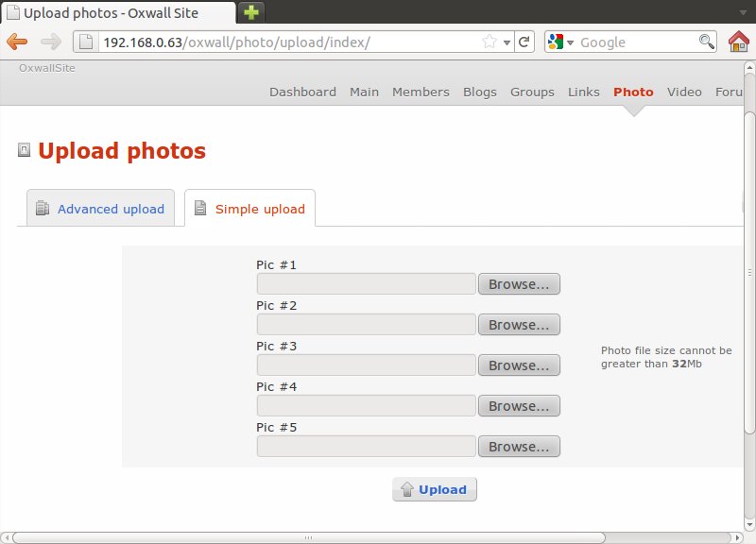Viewport: 756px width, 544px height.
Task: Reload the page with the refresh icon
Action: click(x=524, y=42)
